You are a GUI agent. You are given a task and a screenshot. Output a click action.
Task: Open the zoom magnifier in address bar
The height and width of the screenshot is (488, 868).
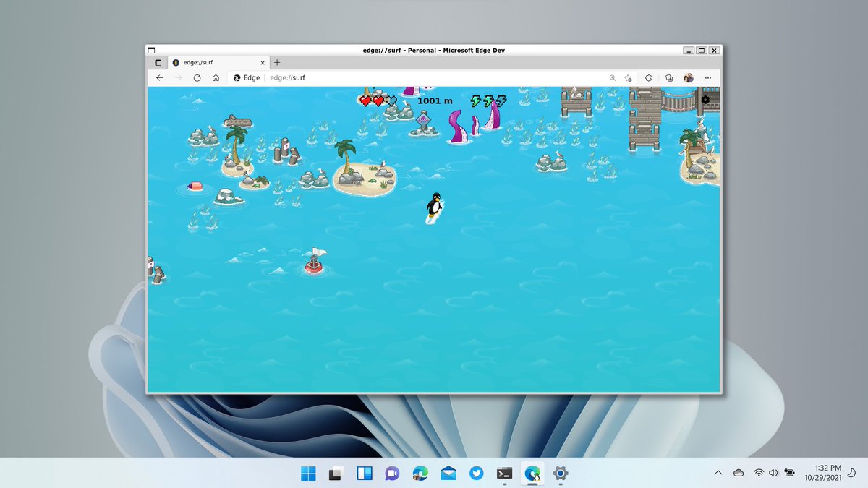(613, 77)
